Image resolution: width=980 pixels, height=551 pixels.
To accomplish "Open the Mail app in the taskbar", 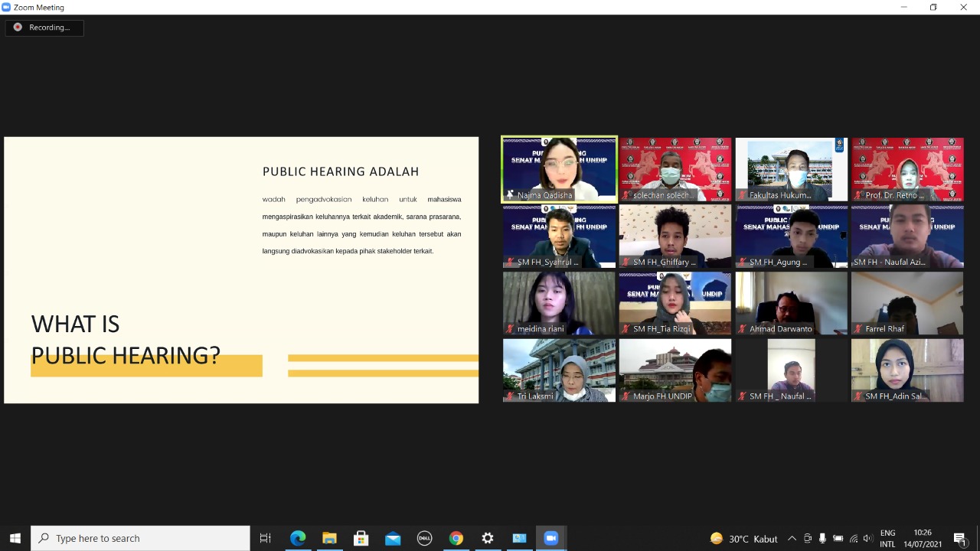I will coord(393,538).
